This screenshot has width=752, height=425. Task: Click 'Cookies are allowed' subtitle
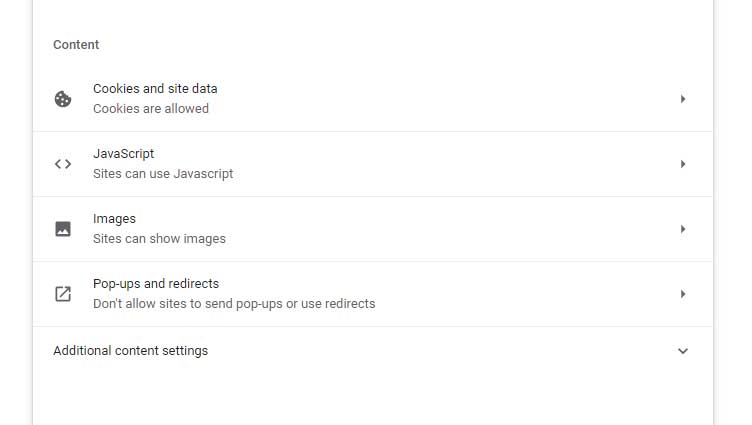(x=151, y=109)
